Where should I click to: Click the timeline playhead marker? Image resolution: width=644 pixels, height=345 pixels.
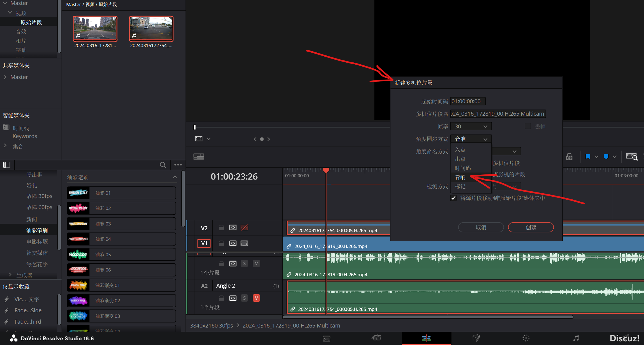click(326, 170)
